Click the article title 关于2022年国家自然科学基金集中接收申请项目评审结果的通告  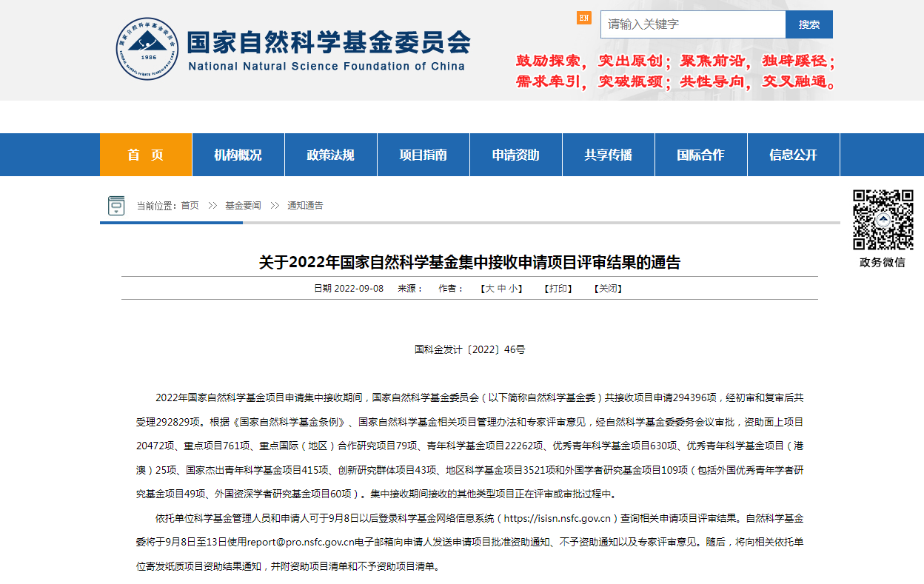coord(469,262)
